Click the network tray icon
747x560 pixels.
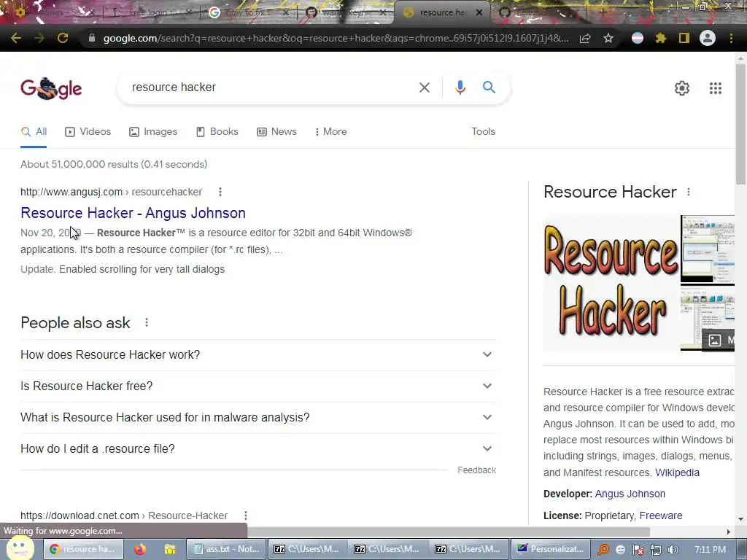click(656, 550)
